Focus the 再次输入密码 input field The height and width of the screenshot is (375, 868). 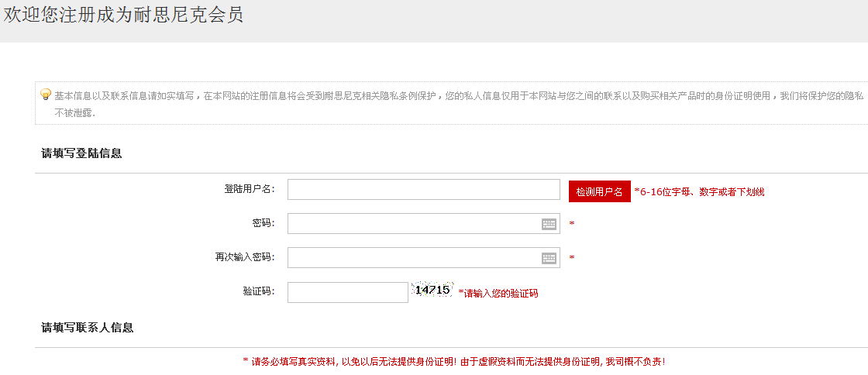423,257
